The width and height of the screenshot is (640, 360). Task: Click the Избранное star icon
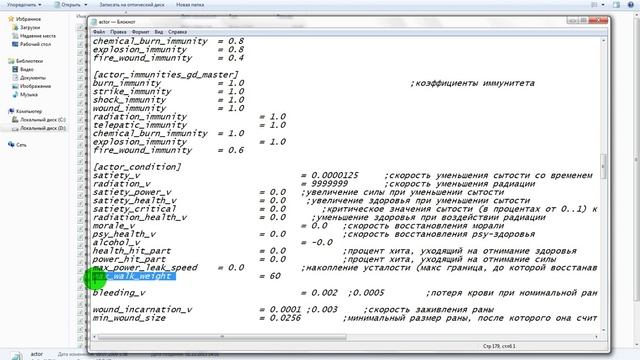(11, 19)
